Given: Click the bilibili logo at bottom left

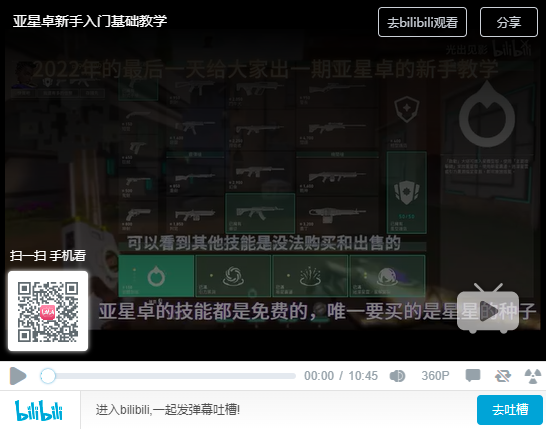Looking at the screenshot, I should (x=39, y=410).
